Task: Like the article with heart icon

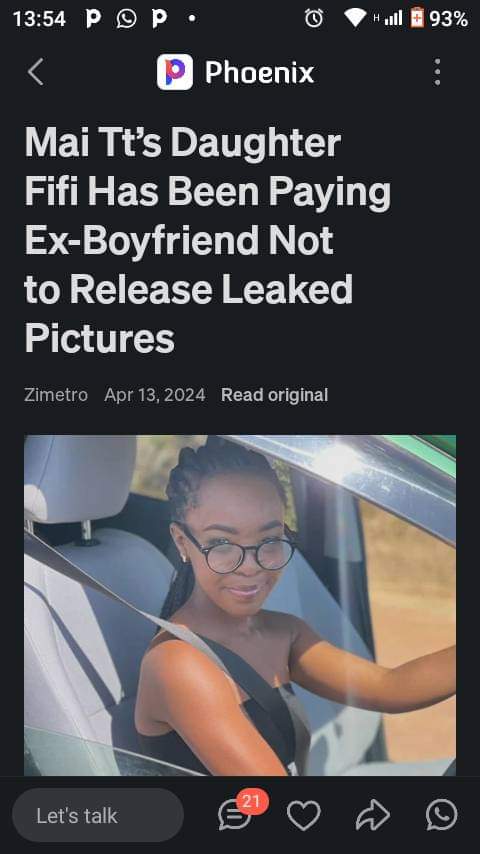Action: pos(303,815)
